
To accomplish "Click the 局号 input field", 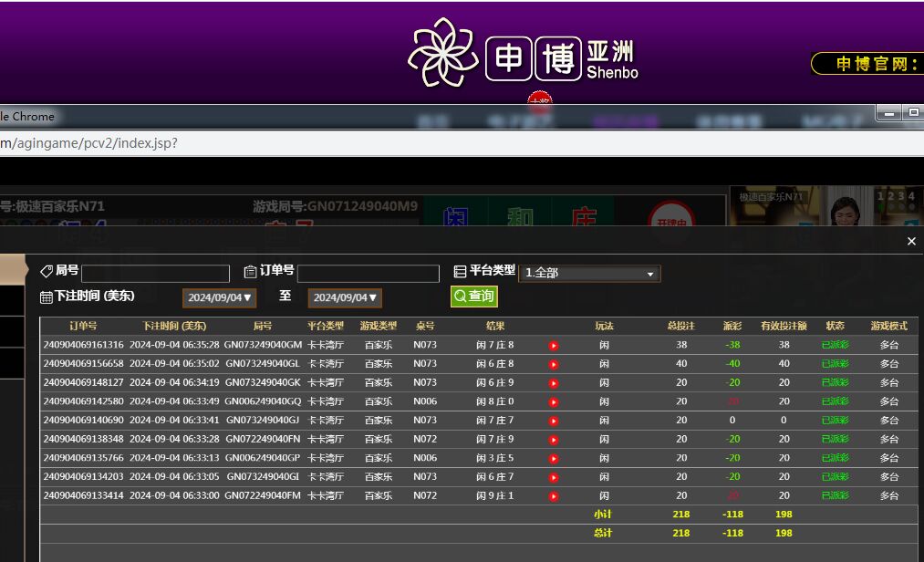I will (x=155, y=274).
